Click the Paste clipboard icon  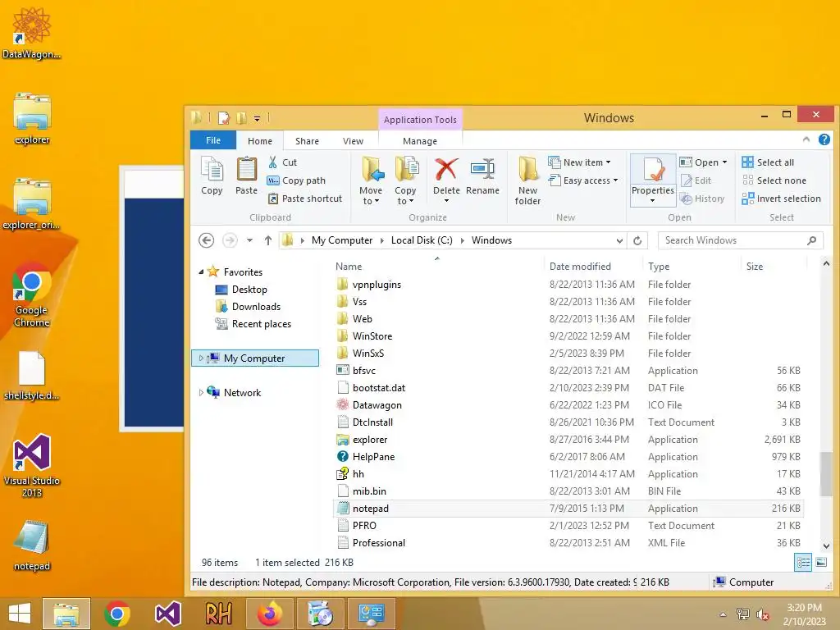pos(246,176)
